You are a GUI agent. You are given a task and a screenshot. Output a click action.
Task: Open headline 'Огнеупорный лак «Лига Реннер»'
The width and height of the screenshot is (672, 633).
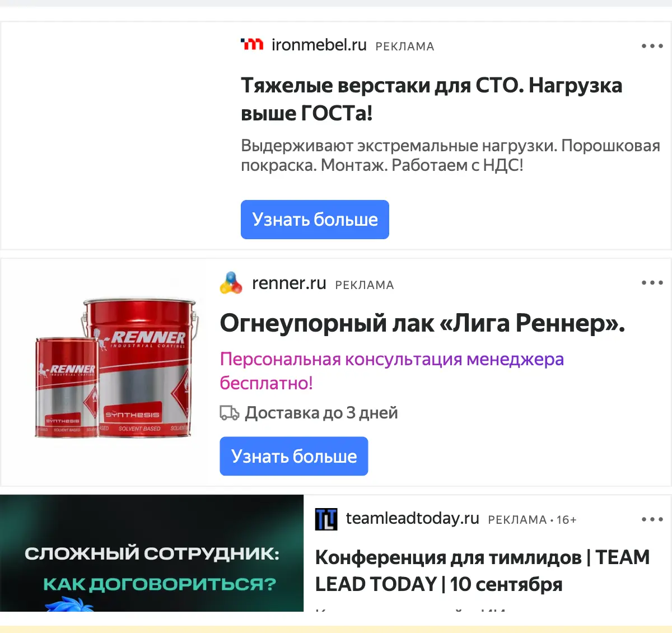pos(422,323)
